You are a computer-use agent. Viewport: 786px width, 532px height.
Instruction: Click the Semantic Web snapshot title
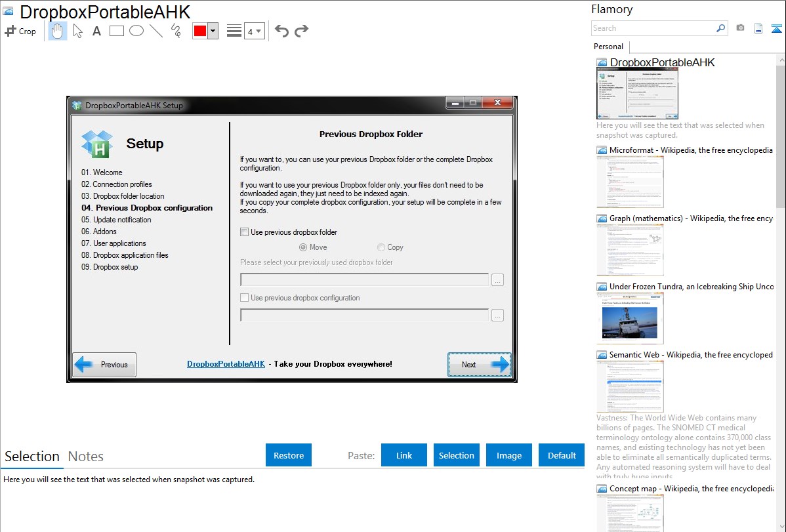pyautogui.click(x=692, y=354)
